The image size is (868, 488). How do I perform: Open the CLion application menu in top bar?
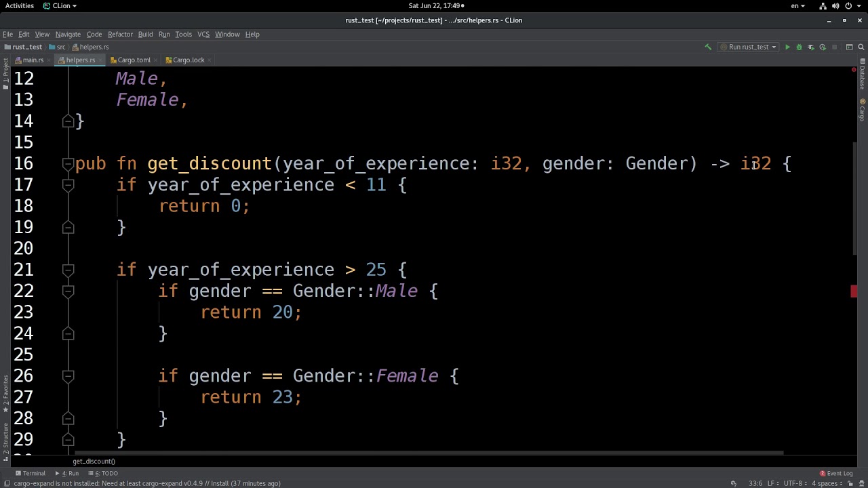(x=60, y=5)
